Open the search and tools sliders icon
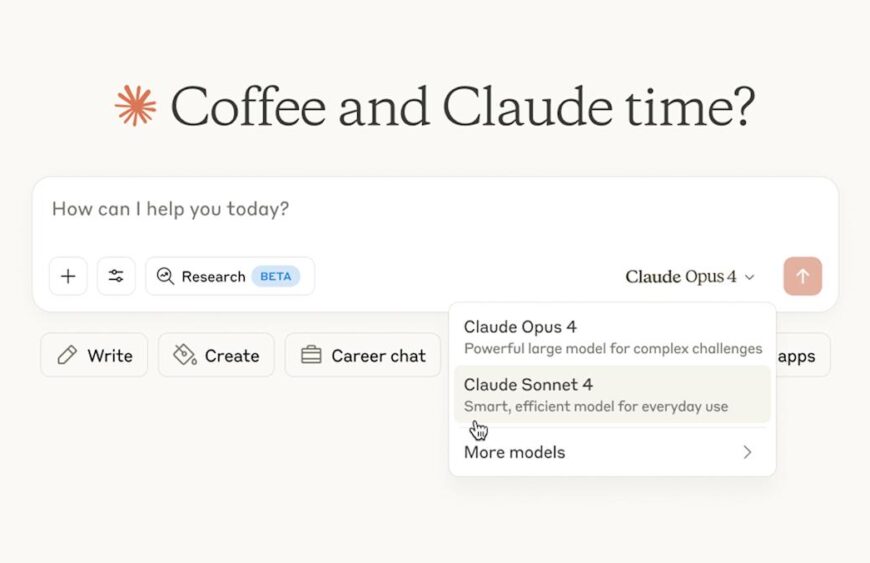The image size is (870, 563). point(116,276)
